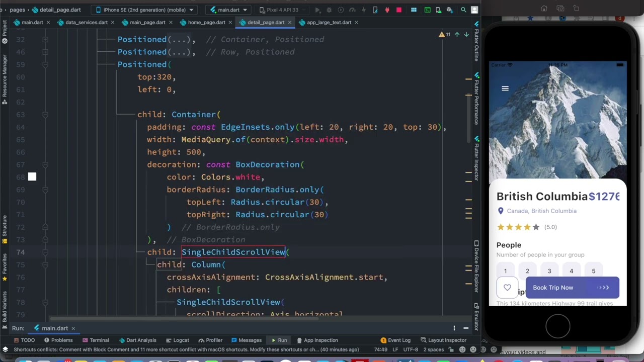Click the pages breadcrumb in navigation bar

pyautogui.click(x=17, y=10)
